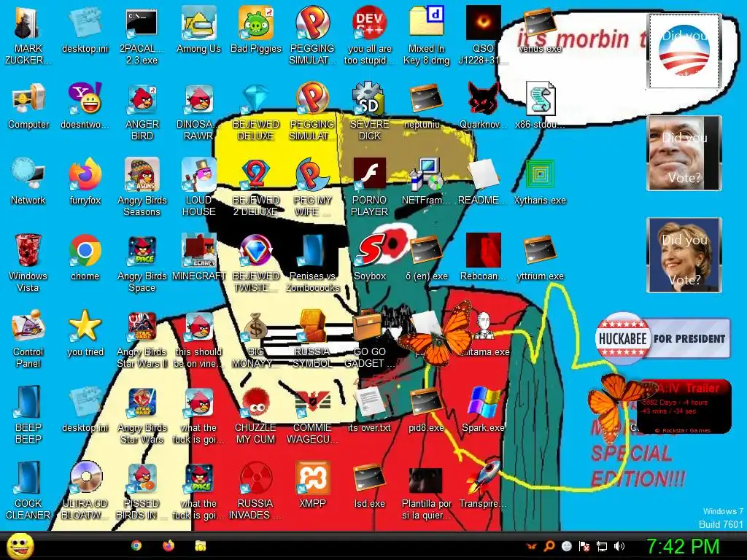The height and width of the screenshot is (560, 747).
Task: Select the lsd.exe icon
Action: pyautogui.click(x=370, y=484)
